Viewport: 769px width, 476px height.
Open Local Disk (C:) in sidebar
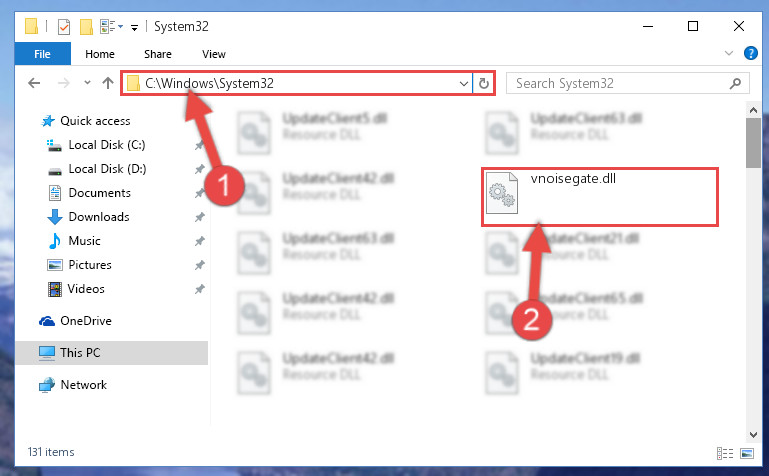[107, 145]
